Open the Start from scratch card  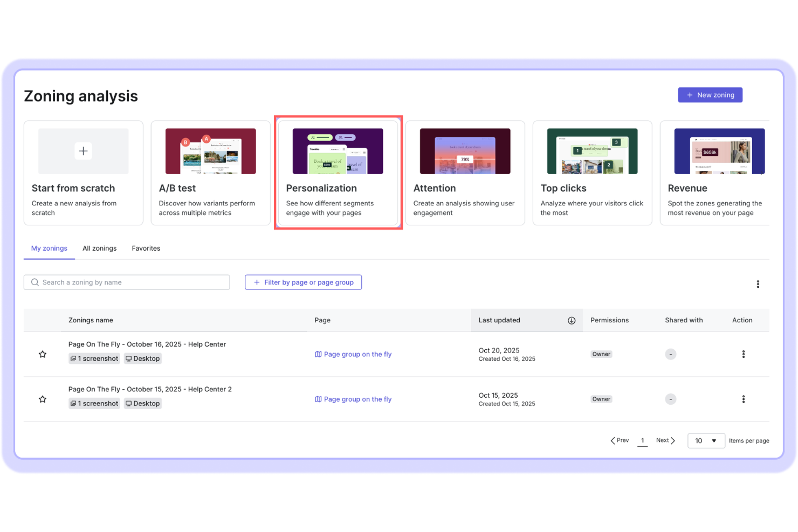84,173
